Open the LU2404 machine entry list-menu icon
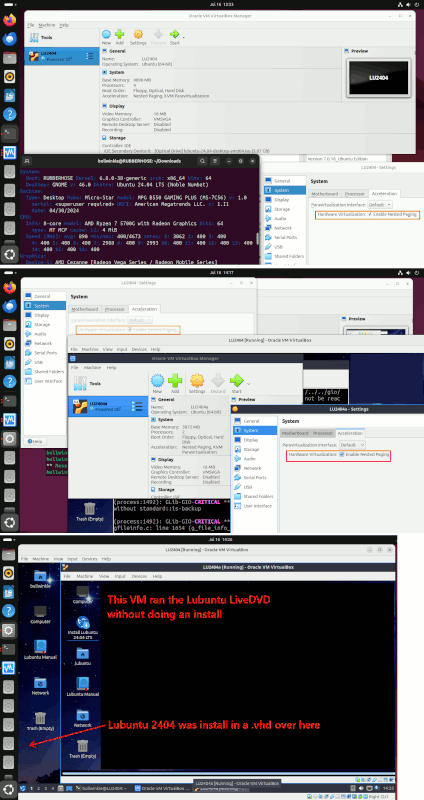The width and height of the screenshot is (424, 800). pyautogui.click(x=90, y=56)
